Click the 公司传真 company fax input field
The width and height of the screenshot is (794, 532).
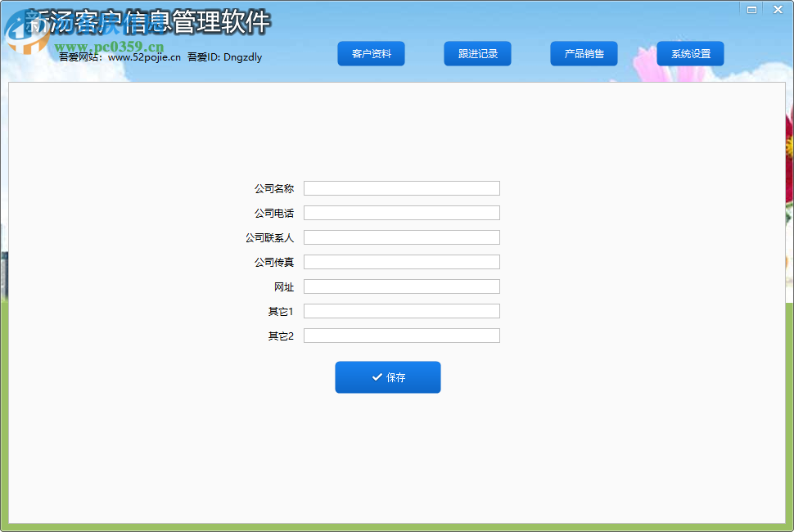click(401, 261)
